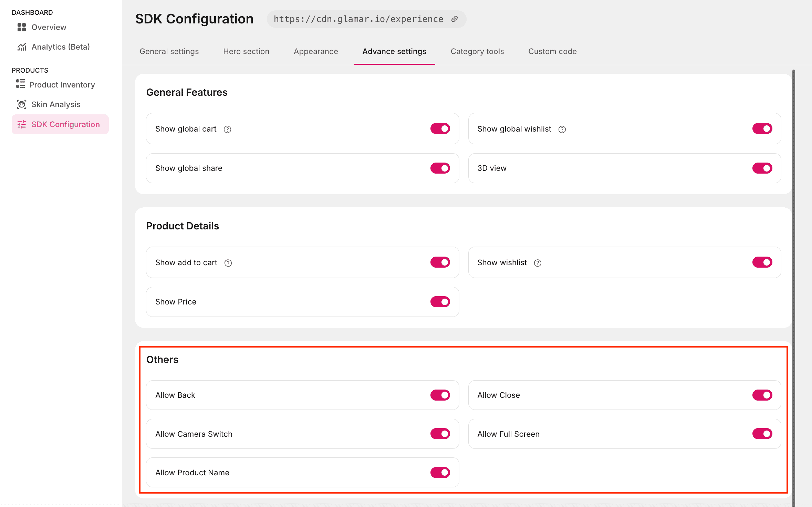Click the Analytics (Beta) chart icon
The image size is (812, 507).
(x=22, y=47)
